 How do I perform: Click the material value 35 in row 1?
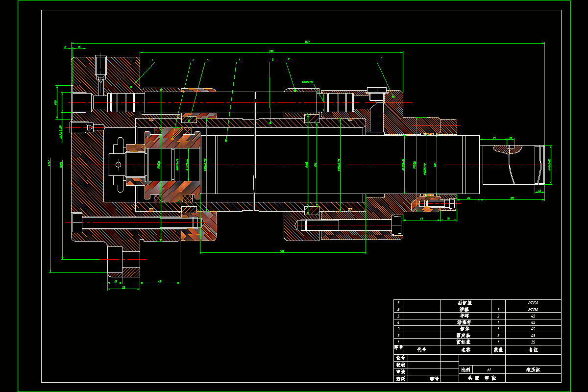tap(533, 342)
